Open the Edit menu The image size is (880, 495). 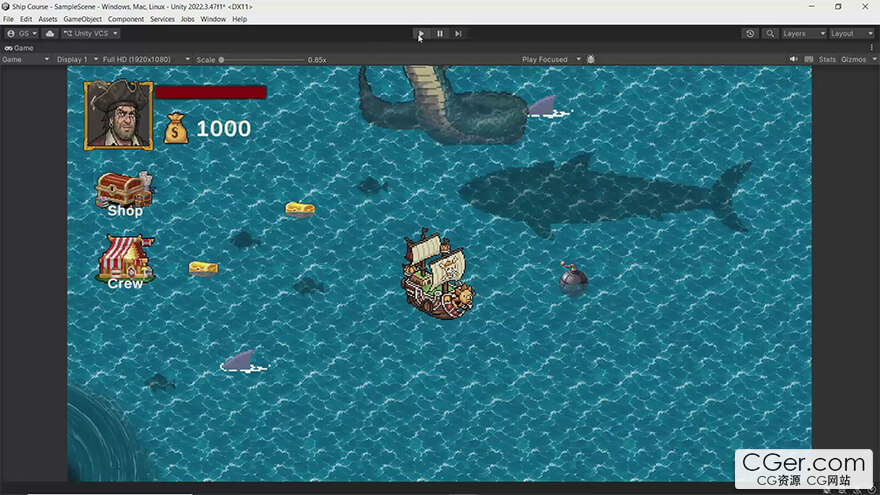tap(26, 19)
